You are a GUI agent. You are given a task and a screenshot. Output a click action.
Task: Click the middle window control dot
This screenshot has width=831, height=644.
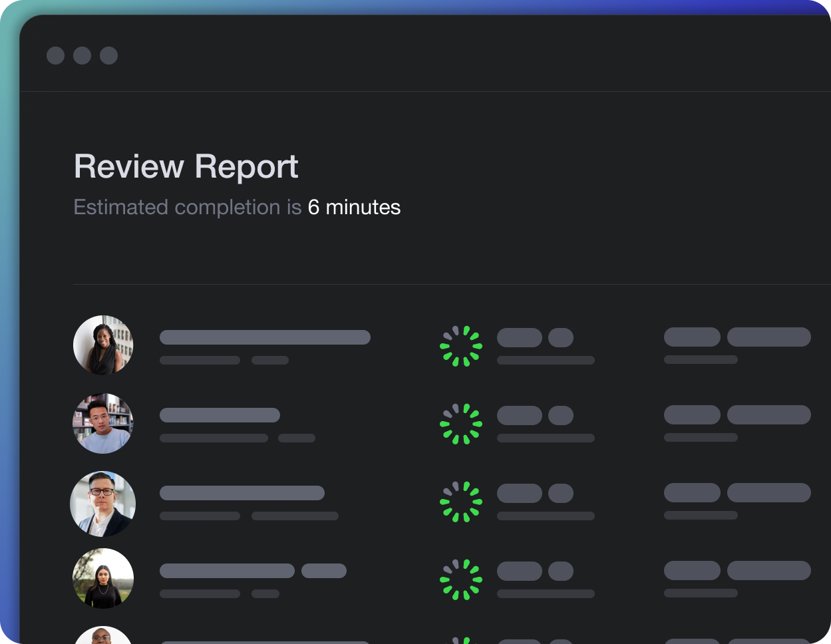(x=83, y=55)
